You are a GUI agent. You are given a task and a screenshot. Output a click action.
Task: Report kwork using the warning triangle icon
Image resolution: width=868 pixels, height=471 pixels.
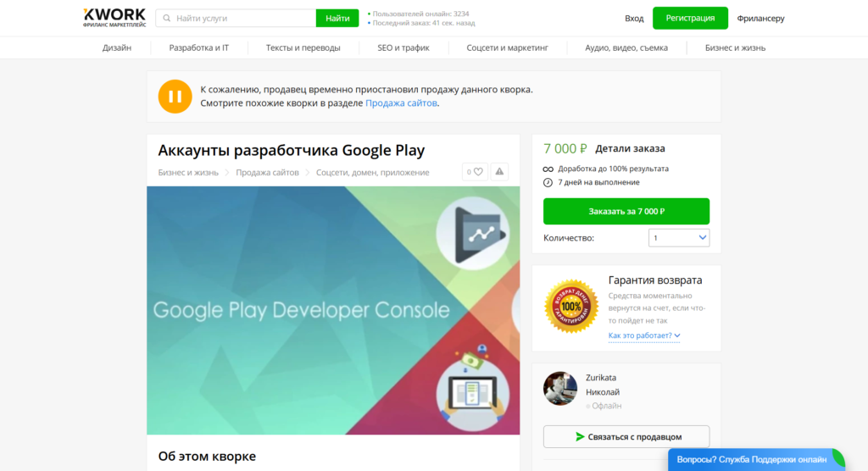coord(499,172)
